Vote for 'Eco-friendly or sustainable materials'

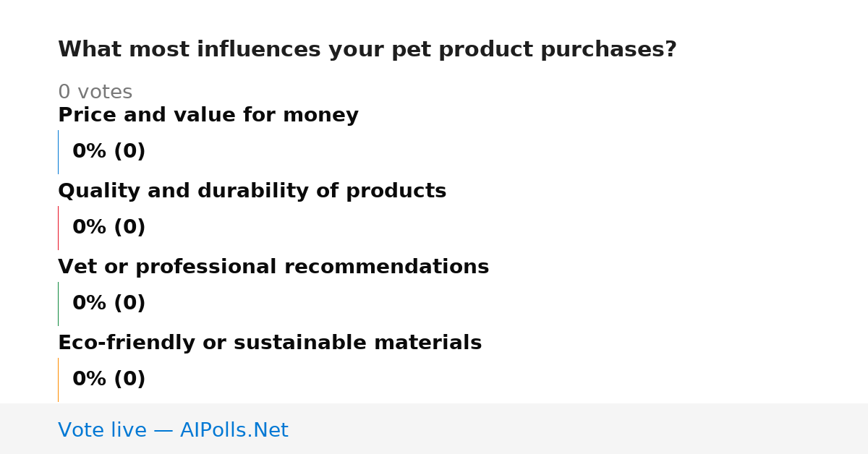270,343
